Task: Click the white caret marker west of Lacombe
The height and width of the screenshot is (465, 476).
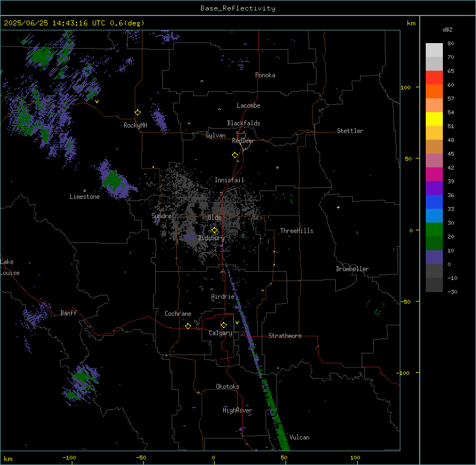Action: (219, 109)
